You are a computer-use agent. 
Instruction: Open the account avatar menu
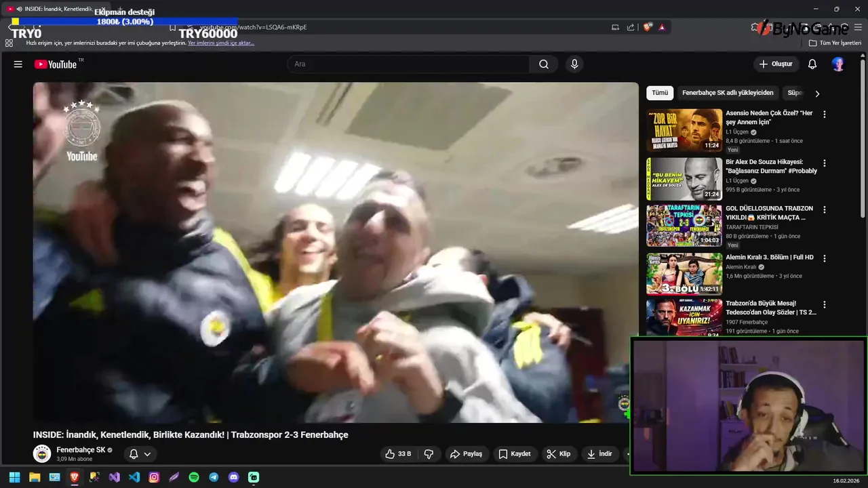click(x=838, y=64)
